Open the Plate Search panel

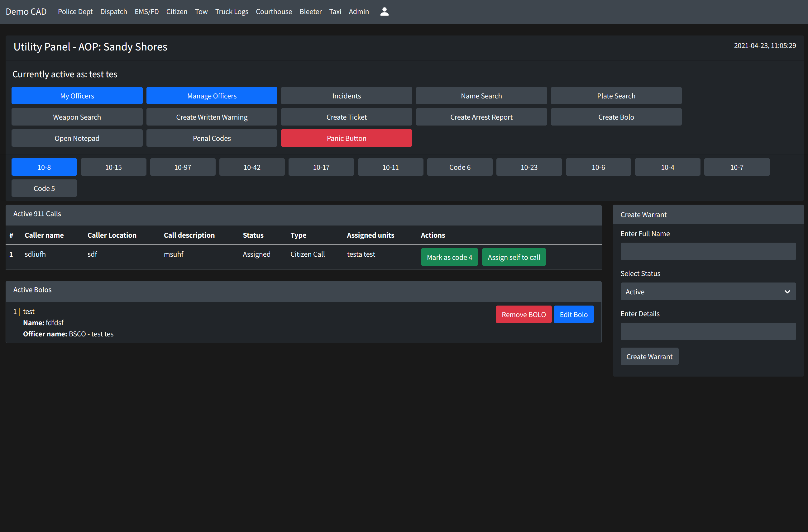616,96
